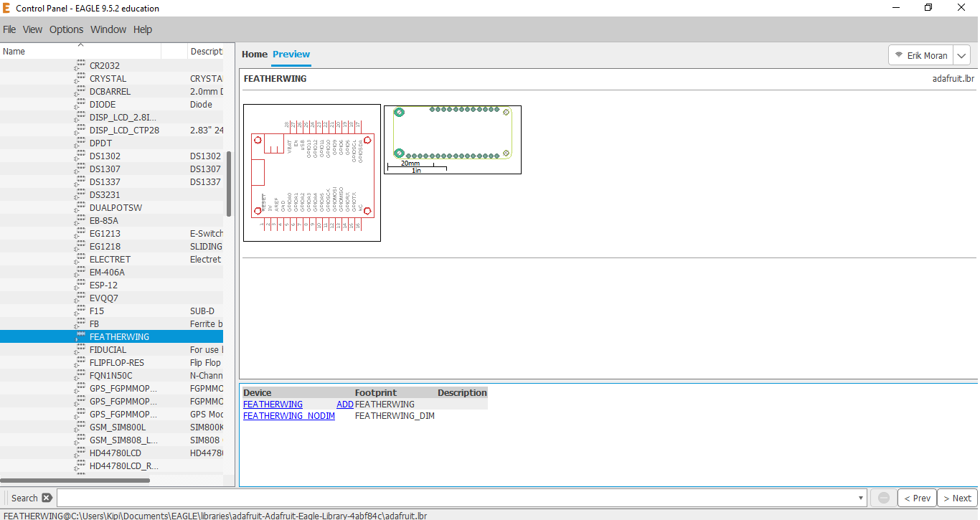
Task: Click the Description column header in tree
Action: click(206, 51)
